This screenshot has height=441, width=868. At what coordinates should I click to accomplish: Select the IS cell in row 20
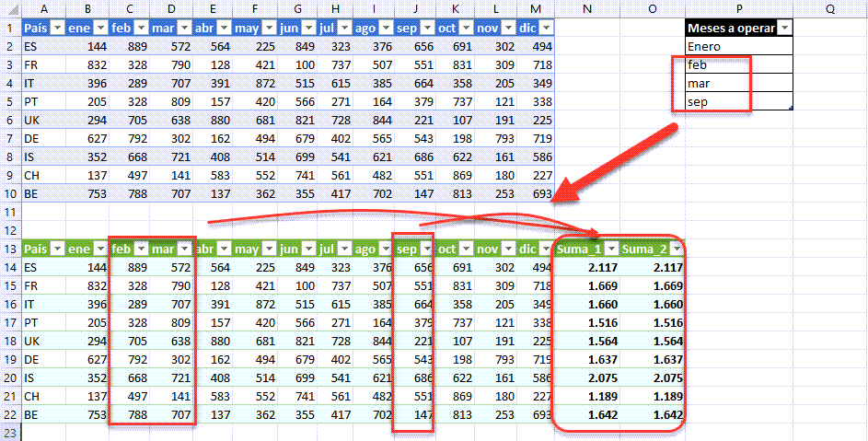coord(44,377)
